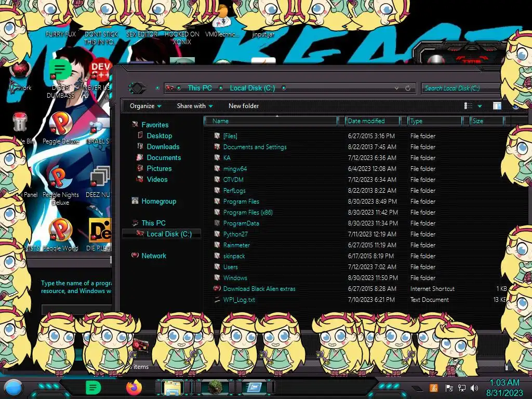This screenshot has width=532, height=399.
Task: Select the Python27 folder icon
Action: [217, 234]
